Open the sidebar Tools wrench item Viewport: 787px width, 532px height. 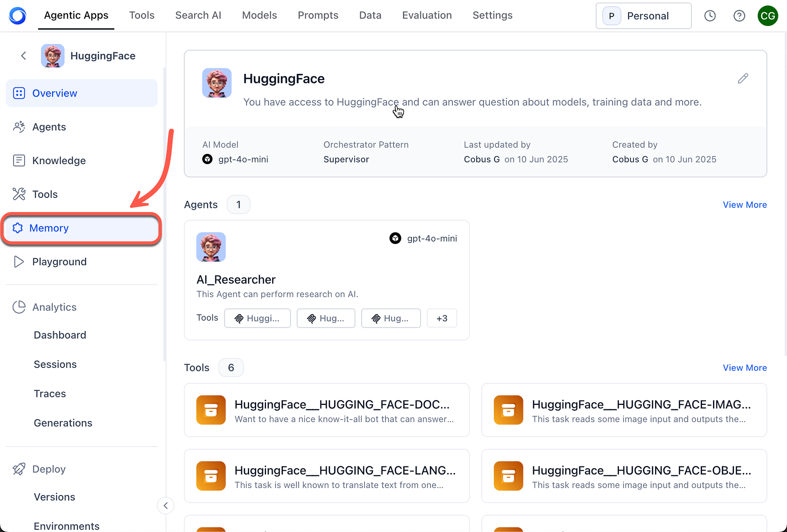click(x=45, y=194)
